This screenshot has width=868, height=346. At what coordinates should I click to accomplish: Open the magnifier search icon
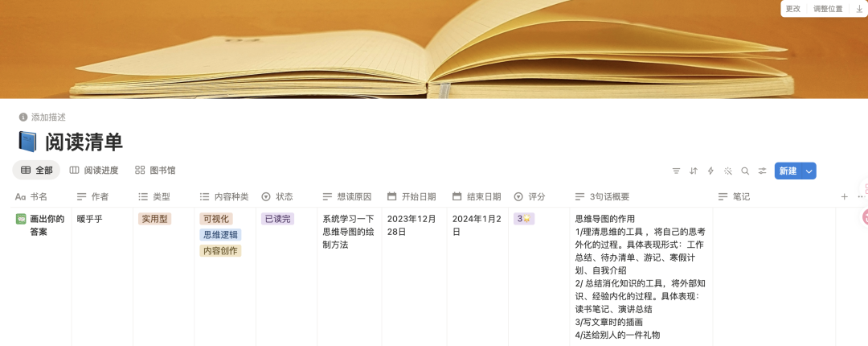click(745, 171)
